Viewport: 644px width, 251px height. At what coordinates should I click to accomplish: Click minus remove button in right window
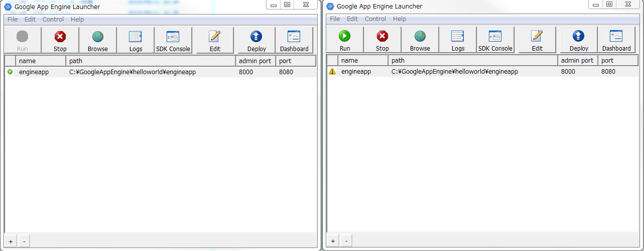[x=346, y=241]
